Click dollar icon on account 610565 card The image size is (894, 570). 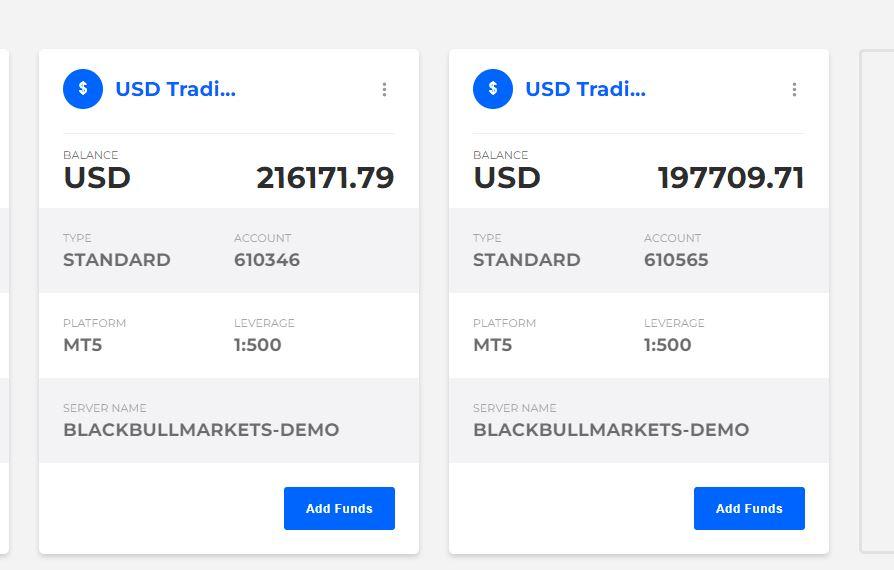(x=493, y=89)
